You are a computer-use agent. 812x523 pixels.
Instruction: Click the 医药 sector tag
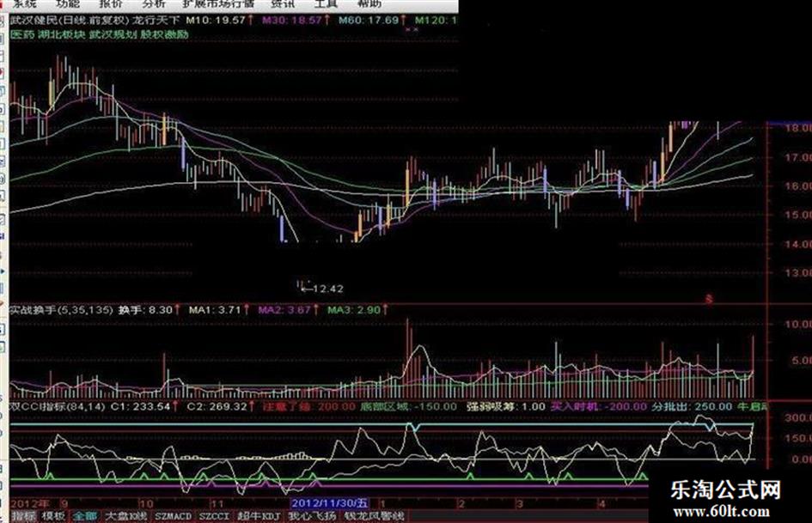(x=22, y=34)
